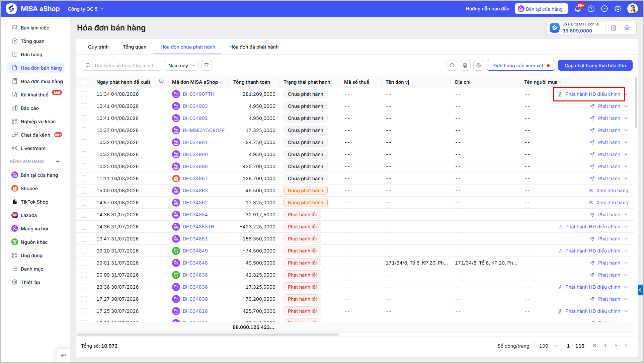This screenshot has height=363, width=644.
Task: Expand the Công ty QC 5 company selector
Action: [x=86, y=9]
